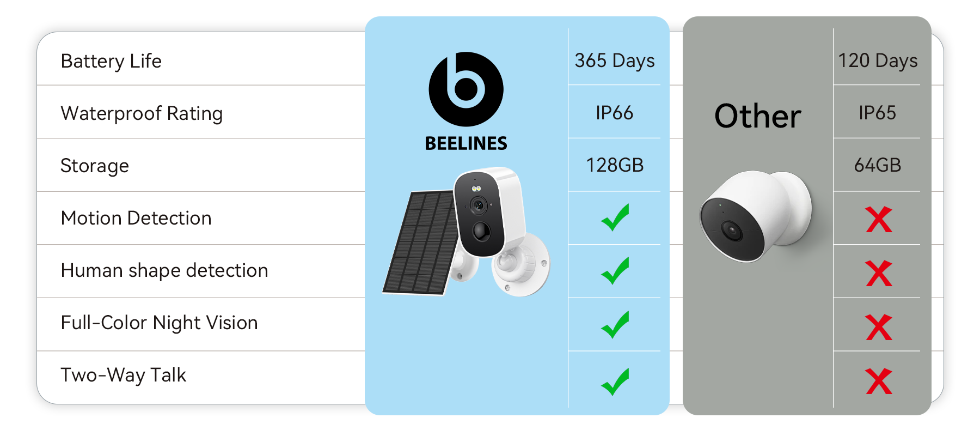
Task: Click the "Other" column heading
Action: (x=757, y=116)
